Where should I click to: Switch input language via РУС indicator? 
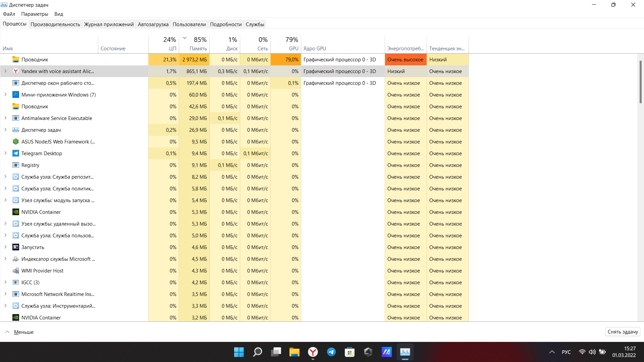coord(566,352)
